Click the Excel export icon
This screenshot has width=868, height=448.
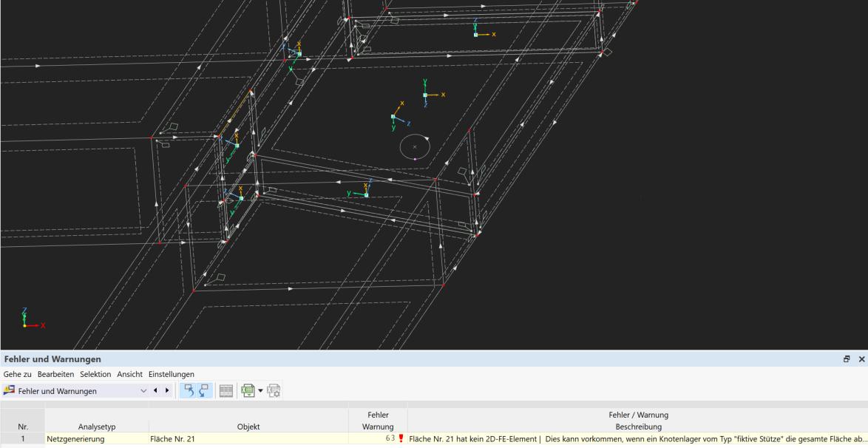248,390
